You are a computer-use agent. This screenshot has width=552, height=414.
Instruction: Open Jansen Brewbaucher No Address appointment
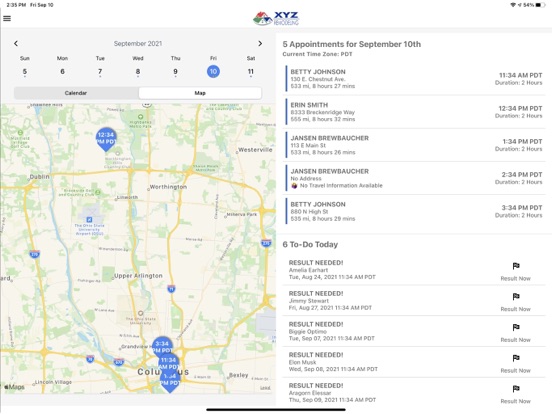tap(414, 178)
